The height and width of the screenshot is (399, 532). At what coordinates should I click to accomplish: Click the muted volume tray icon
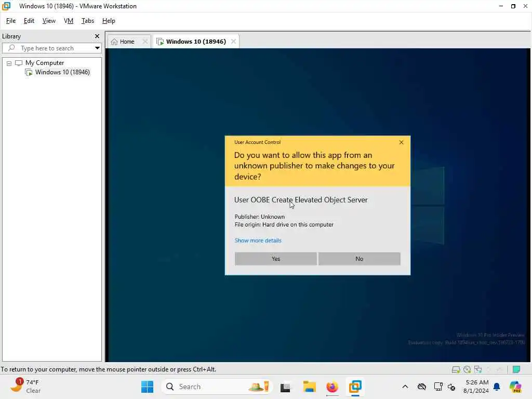click(451, 387)
